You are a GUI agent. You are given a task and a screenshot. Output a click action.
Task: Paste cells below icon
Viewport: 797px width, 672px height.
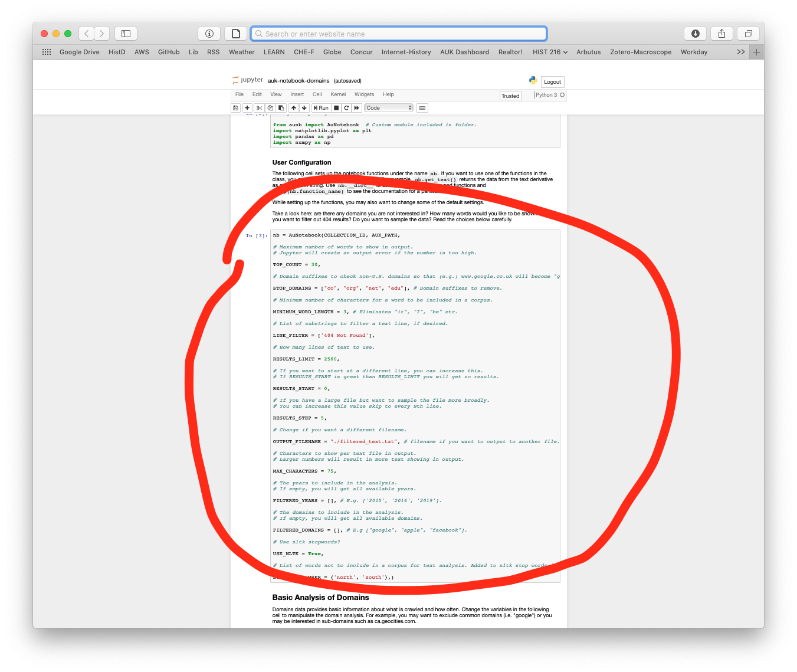coord(281,108)
